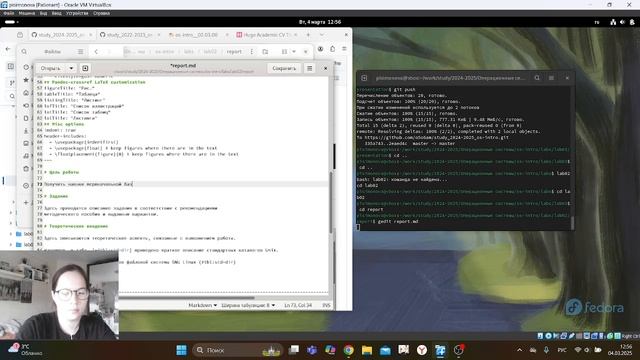Open File Explorer from the taskbar
Screen dimensions: 640x360
pyautogui.click(x=367, y=350)
